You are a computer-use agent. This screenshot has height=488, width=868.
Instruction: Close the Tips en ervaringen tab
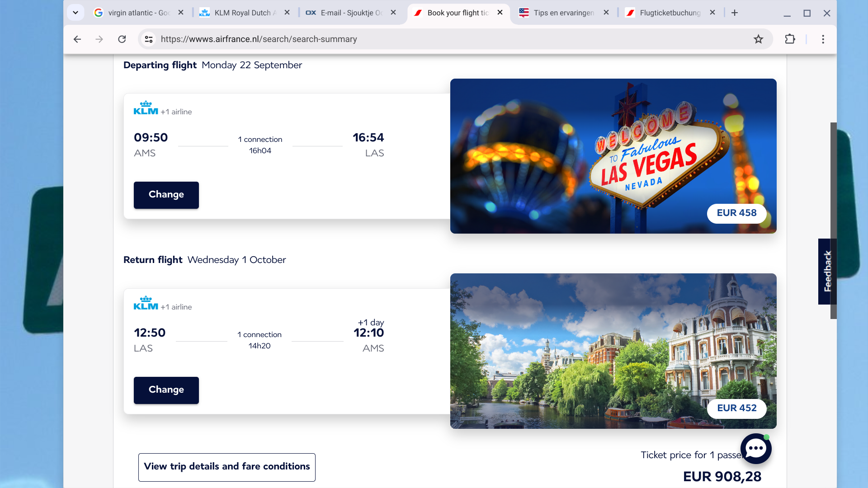606,13
